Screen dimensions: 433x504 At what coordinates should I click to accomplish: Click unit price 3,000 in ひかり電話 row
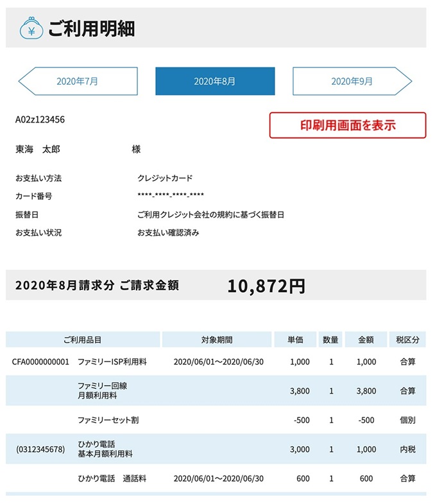pos(300,449)
